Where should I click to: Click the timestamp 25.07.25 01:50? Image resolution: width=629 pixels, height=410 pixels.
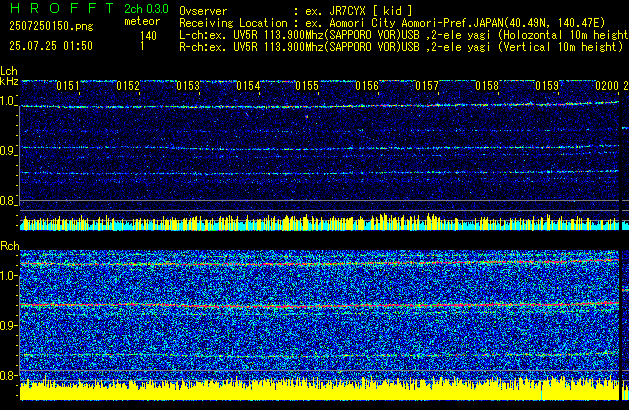[51, 46]
